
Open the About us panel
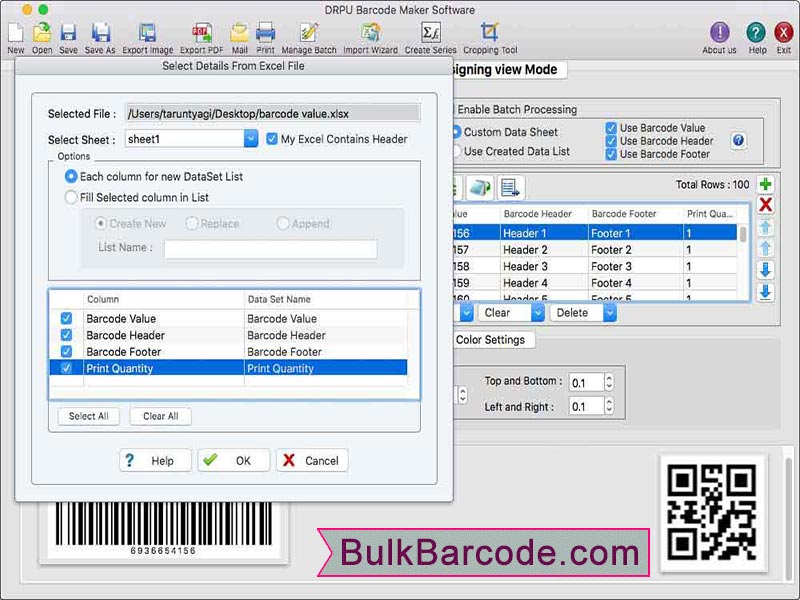(x=718, y=33)
